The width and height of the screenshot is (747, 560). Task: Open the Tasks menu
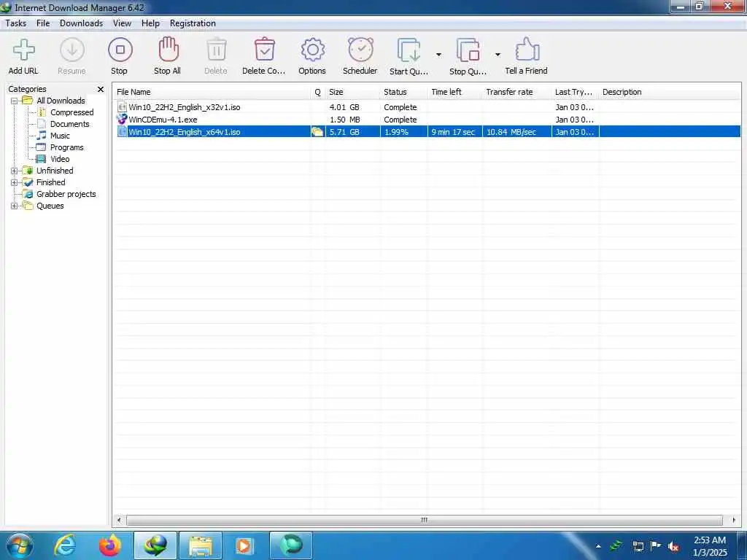[16, 23]
